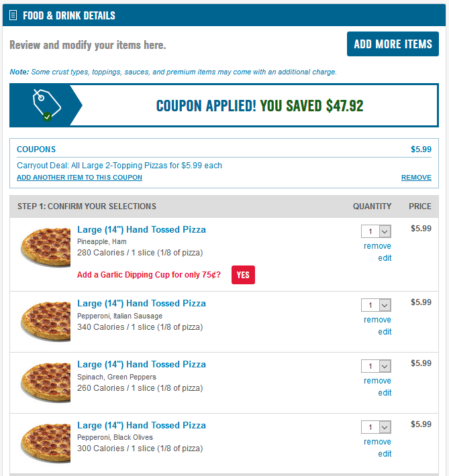Open quantity dropdown for Pepperoni, Italian Sausage pizza
449x476 pixels.
(376, 305)
